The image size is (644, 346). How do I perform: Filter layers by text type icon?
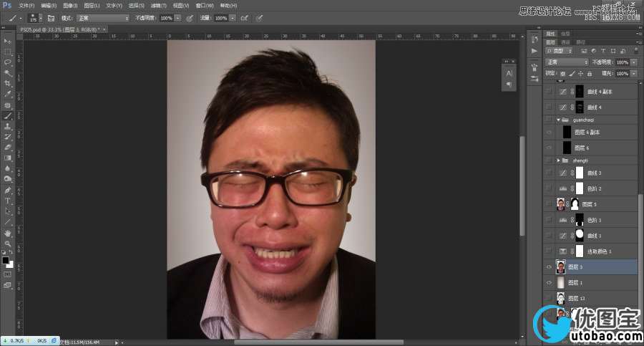pos(603,51)
